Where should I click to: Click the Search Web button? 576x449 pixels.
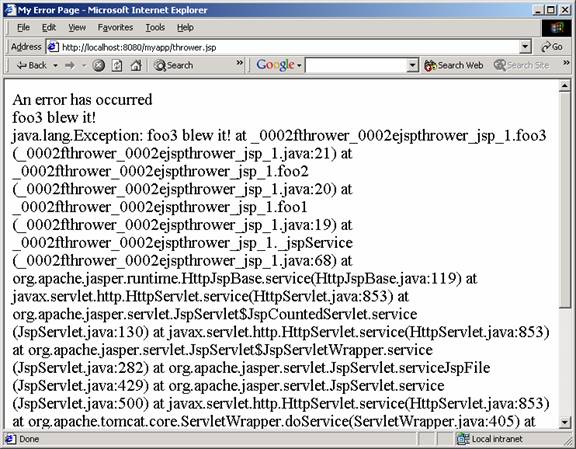(454, 65)
